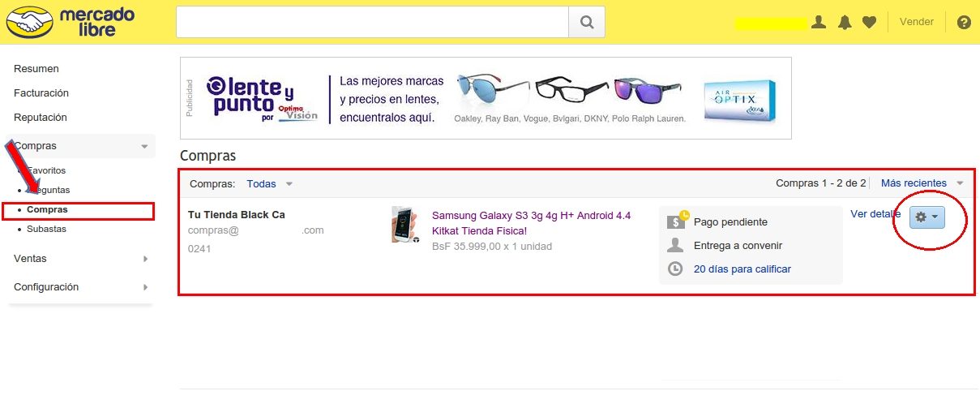
Task: Click the Entrega a convenir person icon
Action: 674,245
